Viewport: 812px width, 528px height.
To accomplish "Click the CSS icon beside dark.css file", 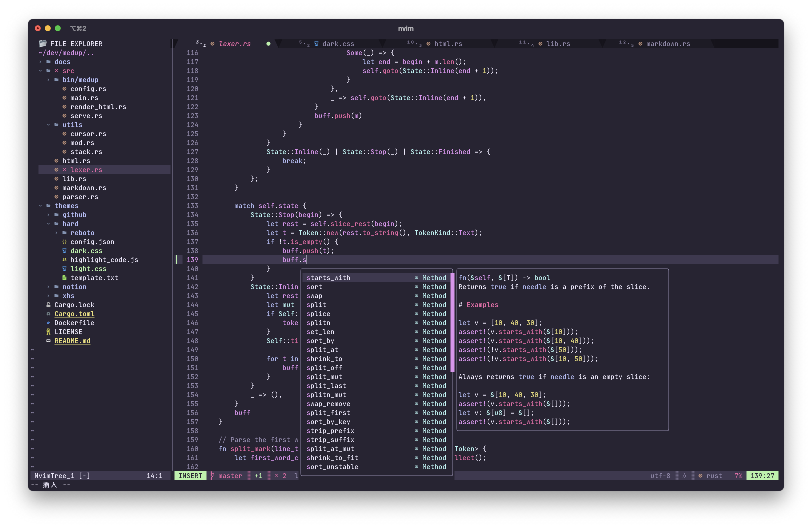I will point(64,251).
